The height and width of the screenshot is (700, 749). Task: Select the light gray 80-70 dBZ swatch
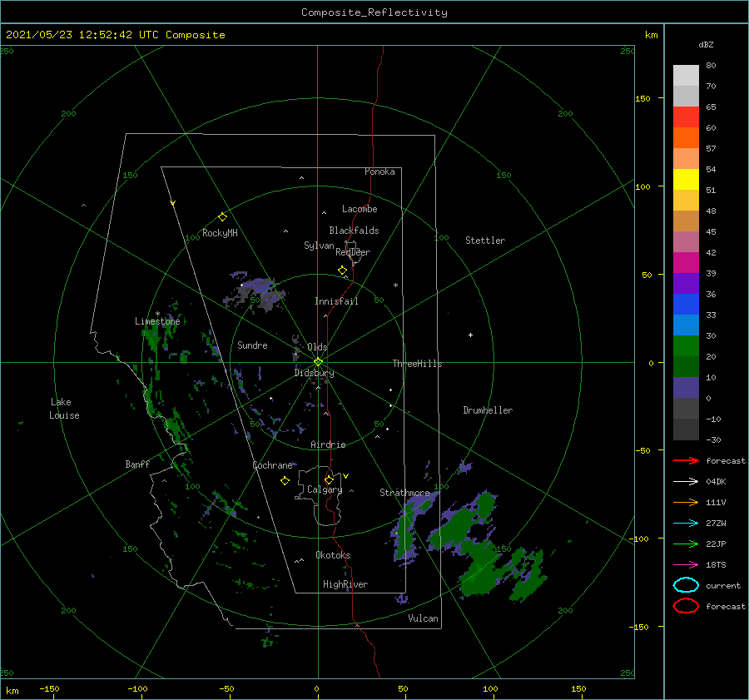pyautogui.click(x=686, y=76)
